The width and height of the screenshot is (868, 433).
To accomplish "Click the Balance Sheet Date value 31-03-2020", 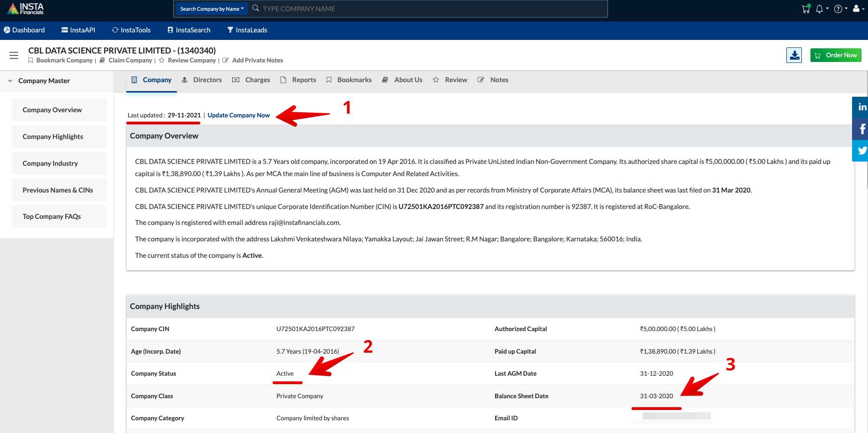I will click(x=656, y=396).
